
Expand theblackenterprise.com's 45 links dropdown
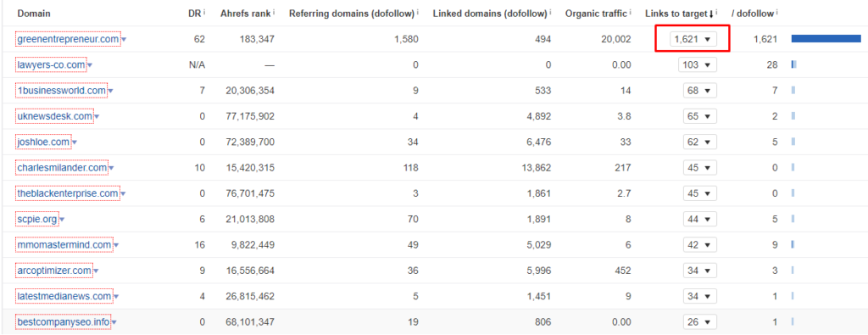click(x=699, y=193)
